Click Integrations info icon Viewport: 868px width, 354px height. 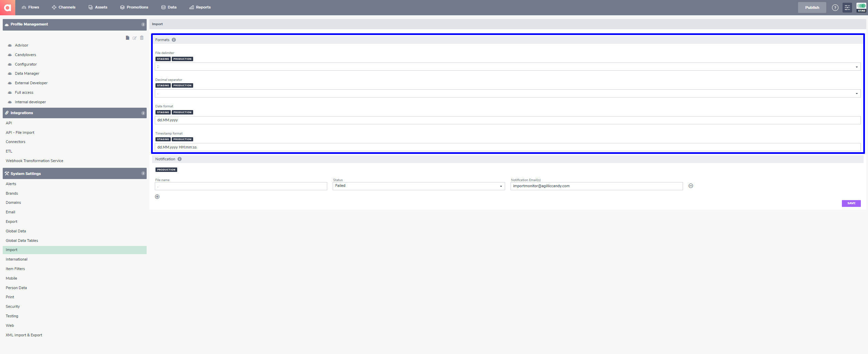click(143, 113)
